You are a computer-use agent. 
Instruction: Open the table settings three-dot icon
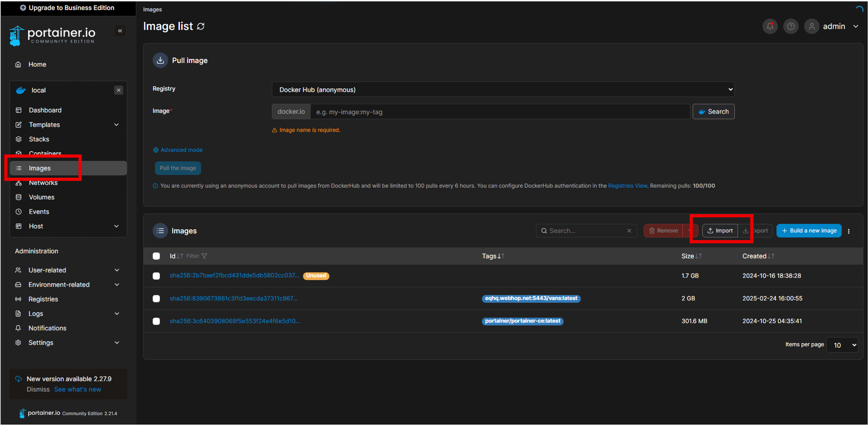coord(849,231)
